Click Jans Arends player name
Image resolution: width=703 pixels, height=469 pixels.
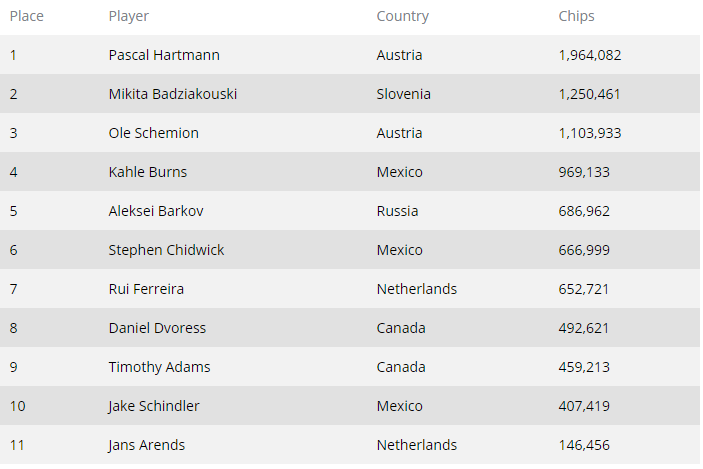146,445
